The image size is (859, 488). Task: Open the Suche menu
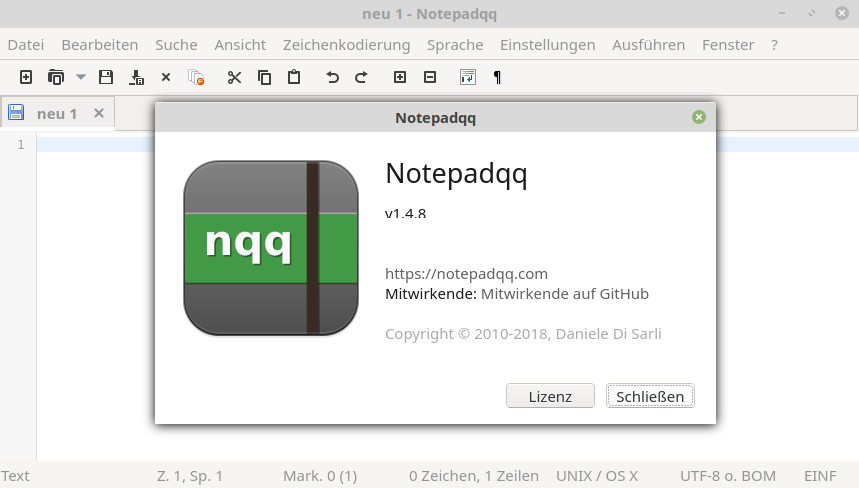[176, 45]
